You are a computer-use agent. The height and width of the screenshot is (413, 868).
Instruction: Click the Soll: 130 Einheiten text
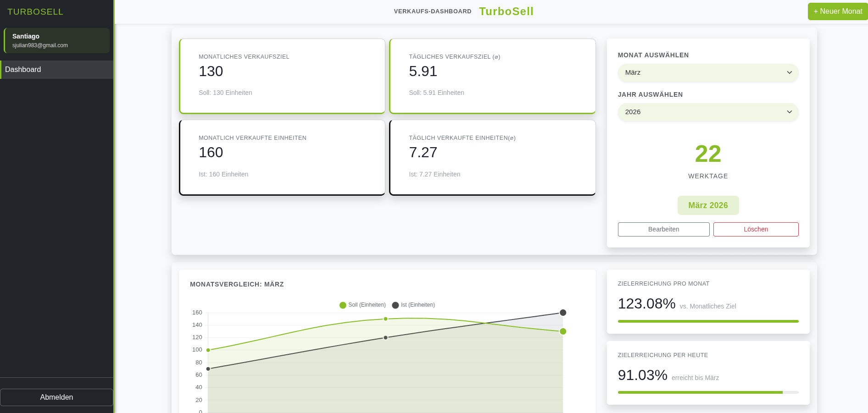tap(225, 93)
